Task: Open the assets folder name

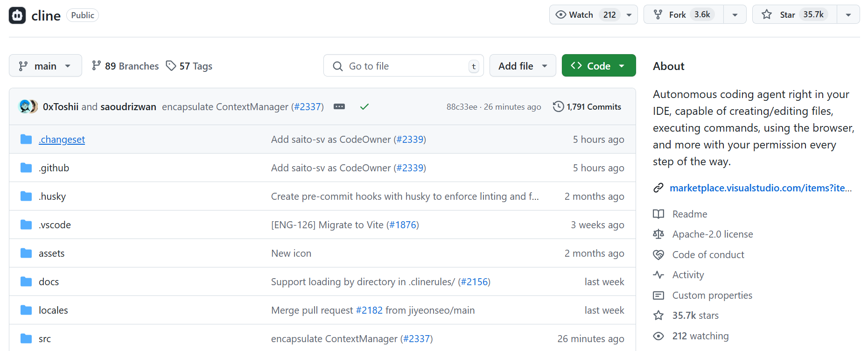Action: click(x=51, y=253)
